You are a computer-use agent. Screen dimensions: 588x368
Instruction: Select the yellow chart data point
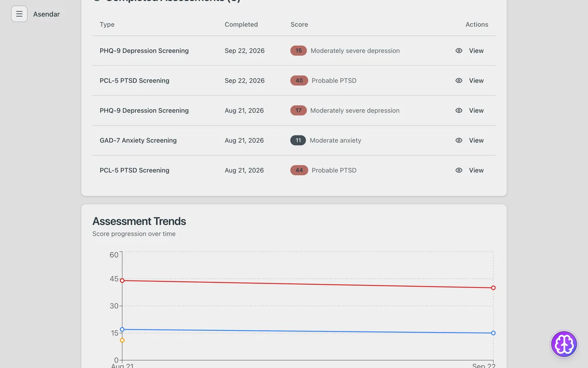pyautogui.click(x=122, y=340)
